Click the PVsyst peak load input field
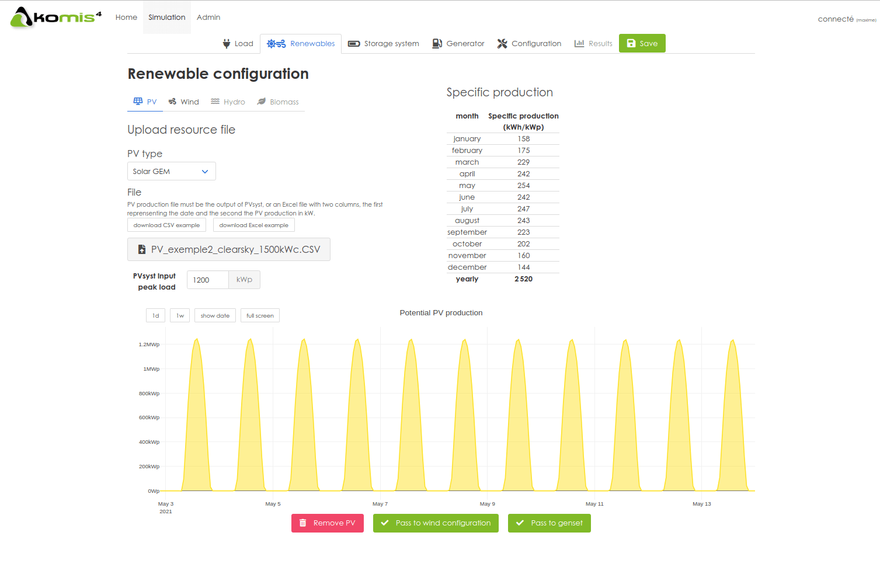Viewport: 880px width, 588px height. click(x=208, y=280)
